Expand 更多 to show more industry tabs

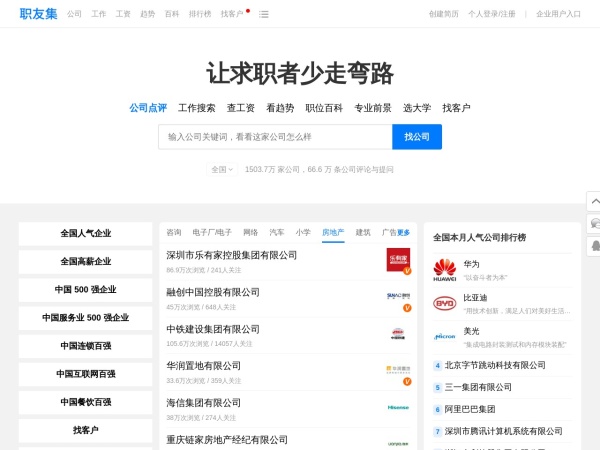coord(403,232)
